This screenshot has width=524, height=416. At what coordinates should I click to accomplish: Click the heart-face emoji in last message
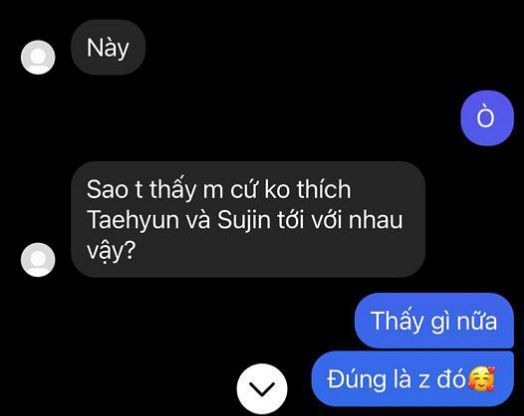481,379
